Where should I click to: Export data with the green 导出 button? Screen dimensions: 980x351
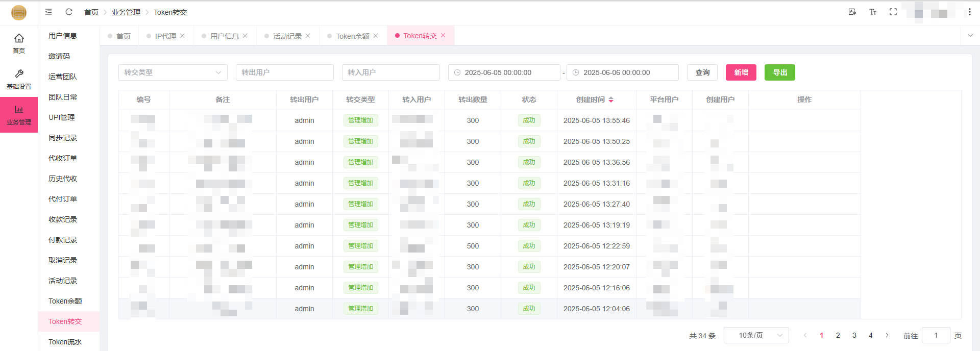tap(779, 72)
